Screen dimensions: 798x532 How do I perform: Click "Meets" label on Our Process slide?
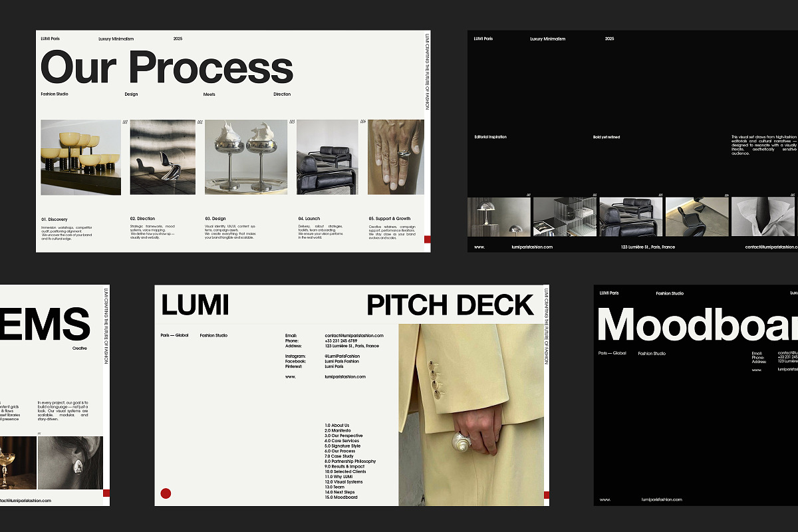coord(209,94)
